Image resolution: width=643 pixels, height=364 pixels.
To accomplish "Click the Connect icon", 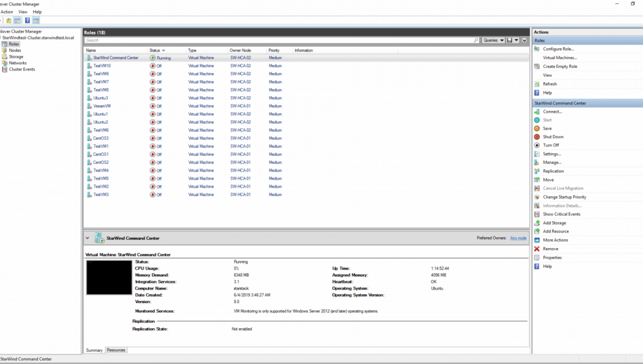I will [537, 111].
